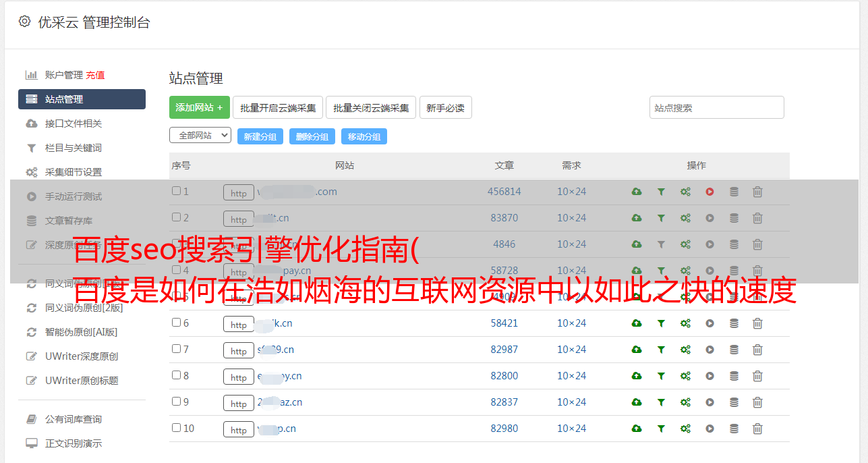Open article count 456814
Image resolution: width=868 pixels, height=463 pixels.
coord(504,192)
